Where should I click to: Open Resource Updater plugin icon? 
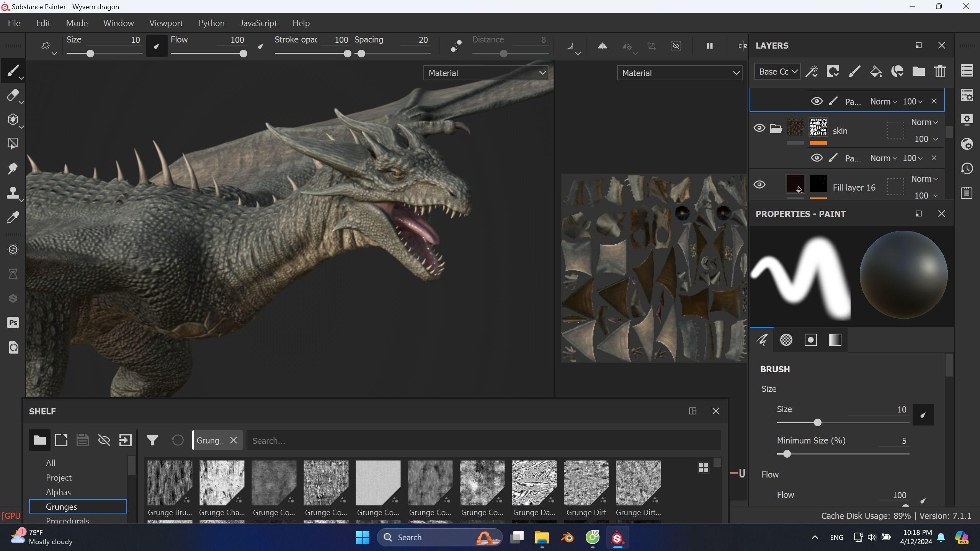pyautogui.click(x=13, y=347)
